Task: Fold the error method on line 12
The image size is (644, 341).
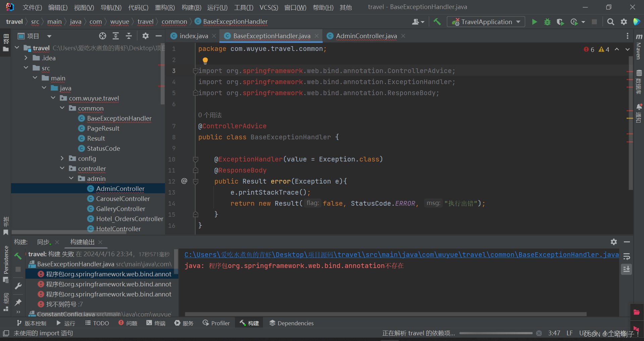Action: point(196,181)
